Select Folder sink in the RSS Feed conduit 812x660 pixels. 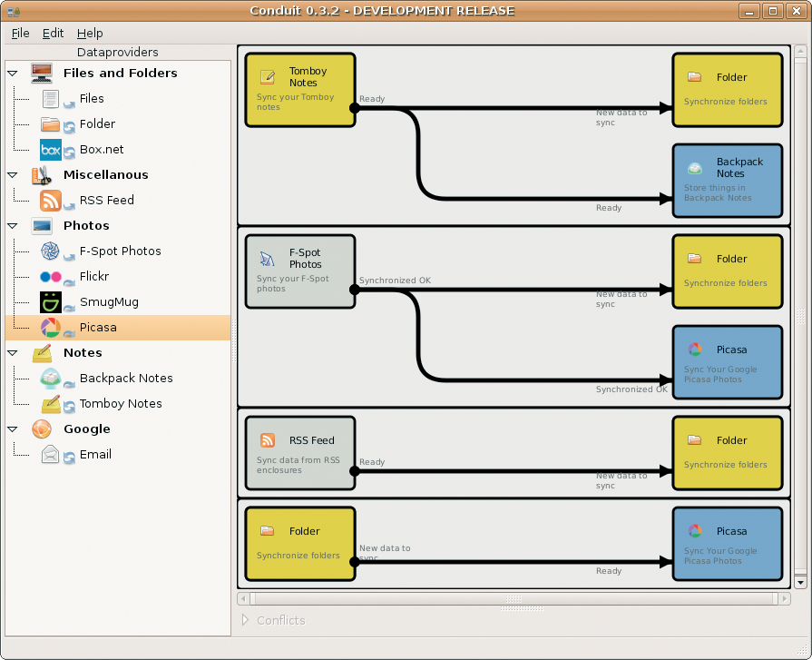point(727,453)
